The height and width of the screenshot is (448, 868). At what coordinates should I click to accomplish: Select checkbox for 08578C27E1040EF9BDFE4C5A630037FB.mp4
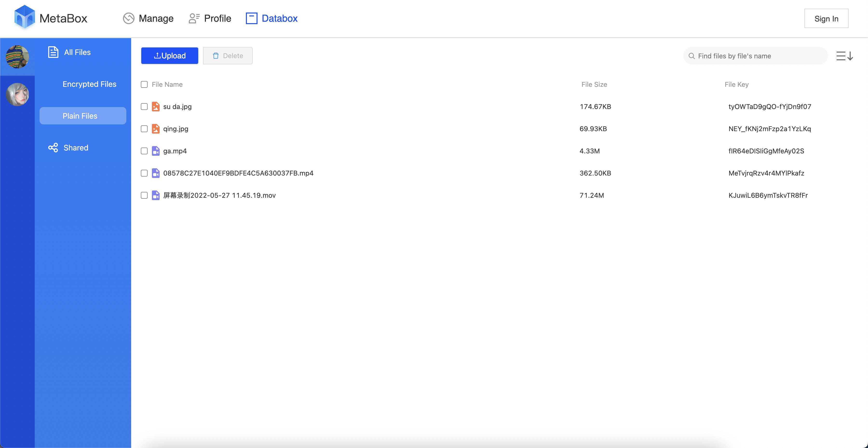coord(144,173)
